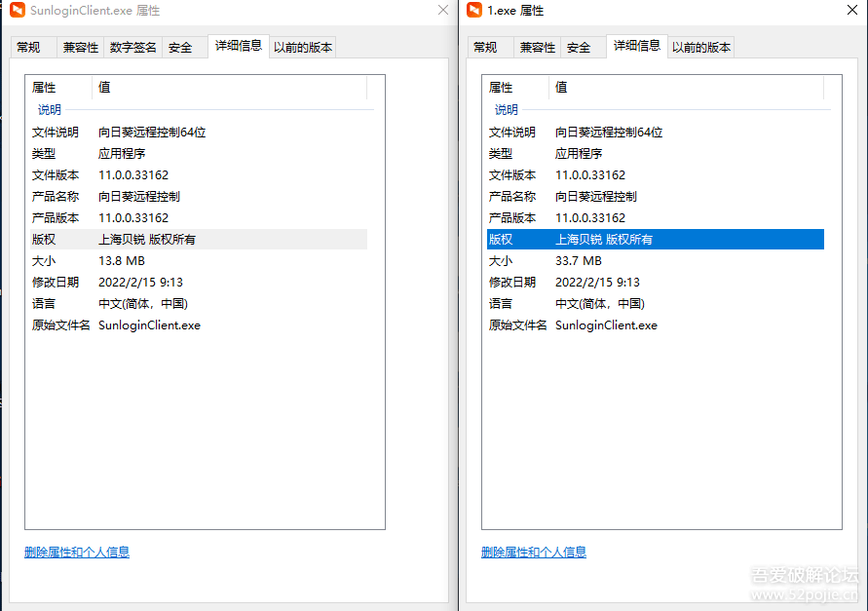The height and width of the screenshot is (611, 868).
Task: Select 类型 row in 1.exe window
Action: click(656, 153)
